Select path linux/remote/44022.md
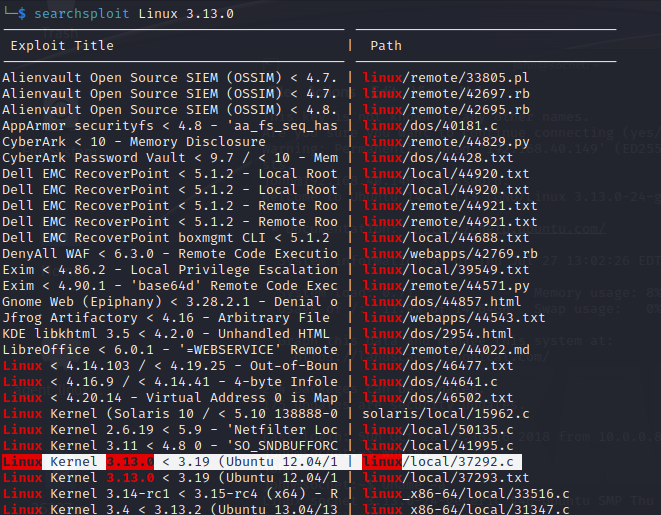 pyautogui.click(x=446, y=350)
